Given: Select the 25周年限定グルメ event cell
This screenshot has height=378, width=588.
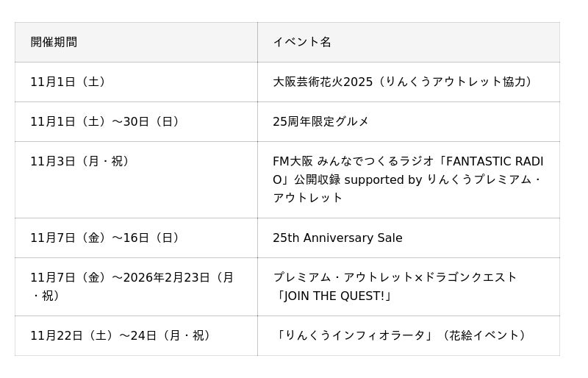Looking at the screenshot, I should [321, 121].
